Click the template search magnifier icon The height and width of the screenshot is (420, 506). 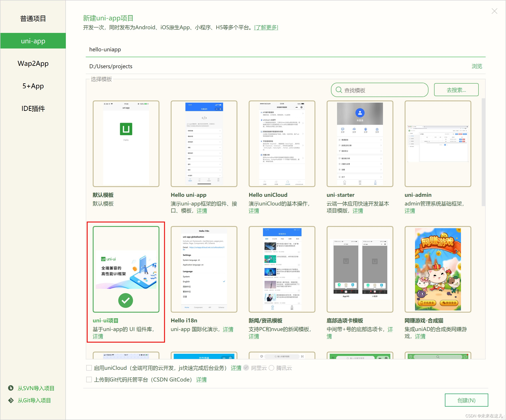pyautogui.click(x=339, y=90)
